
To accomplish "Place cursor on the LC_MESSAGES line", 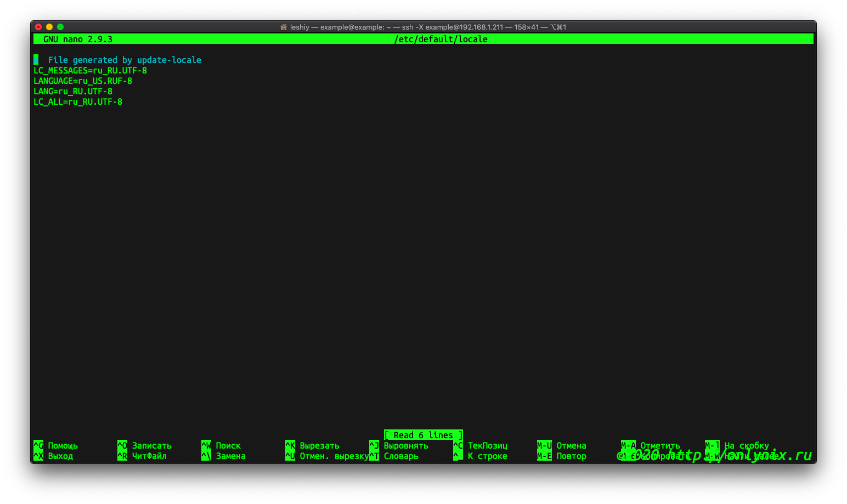I will tap(91, 71).
